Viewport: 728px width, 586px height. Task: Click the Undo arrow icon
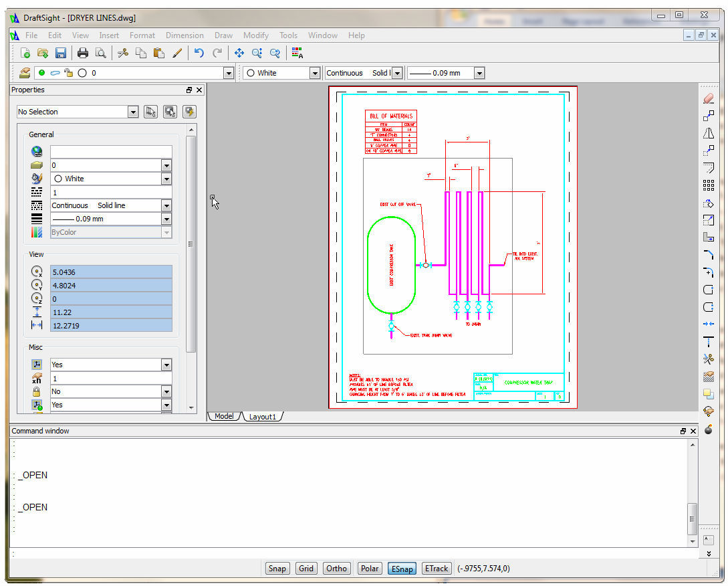(x=199, y=53)
